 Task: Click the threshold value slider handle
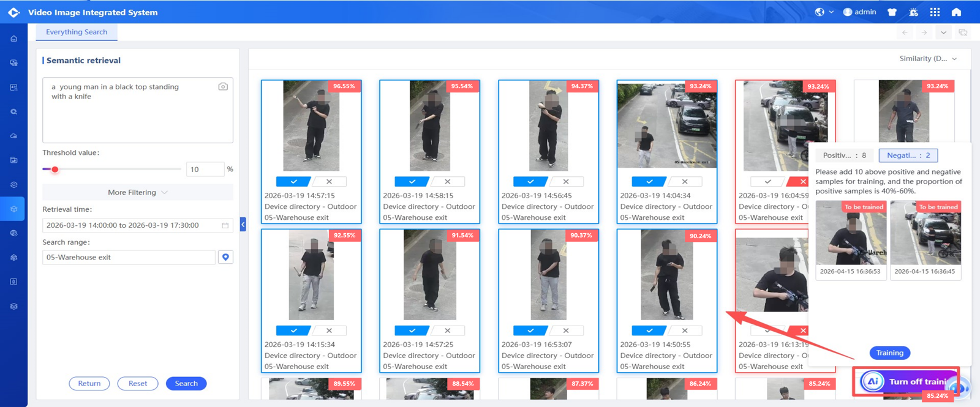pos(55,170)
